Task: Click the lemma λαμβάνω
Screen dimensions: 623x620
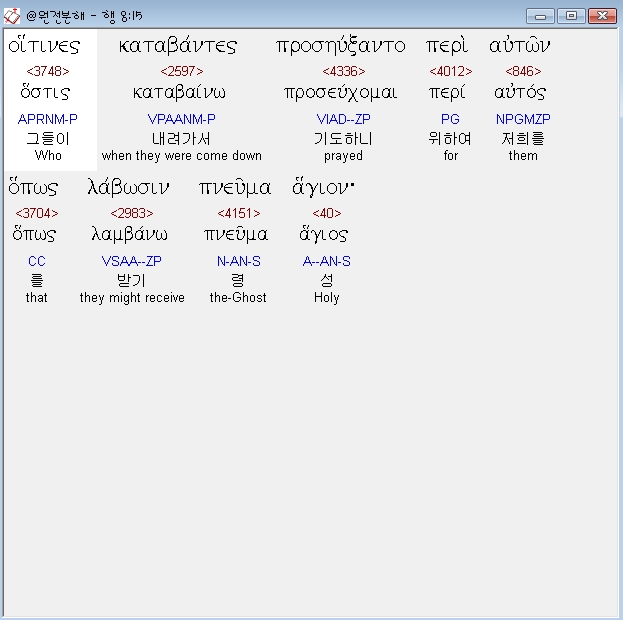Action: coord(130,234)
